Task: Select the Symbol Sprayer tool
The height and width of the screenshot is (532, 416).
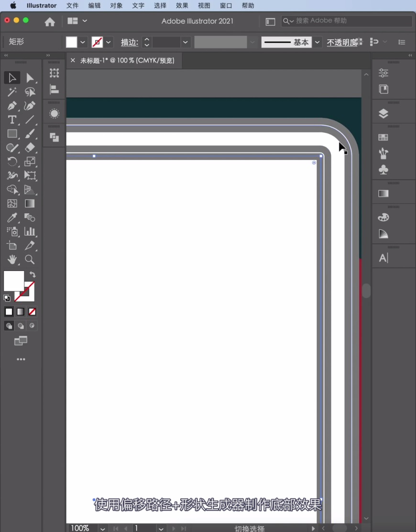Action: [x=12, y=231]
